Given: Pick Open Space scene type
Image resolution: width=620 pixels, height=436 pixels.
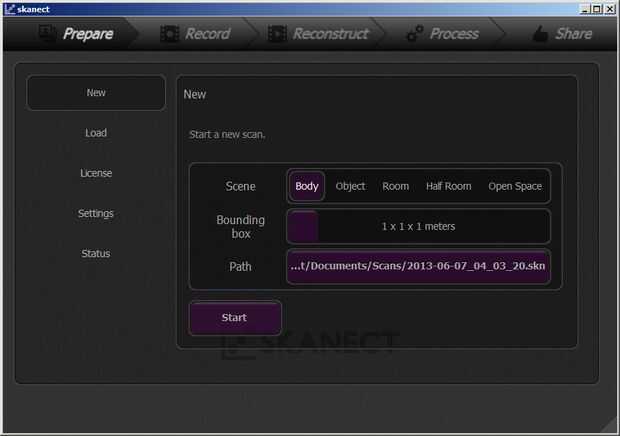Looking at the screenshot, I should (x=515, y=186).
